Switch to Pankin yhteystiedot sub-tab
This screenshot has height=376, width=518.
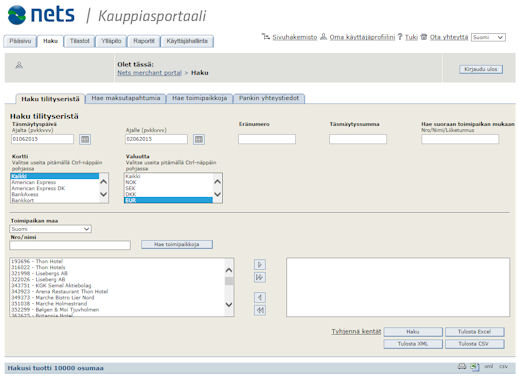269,98
